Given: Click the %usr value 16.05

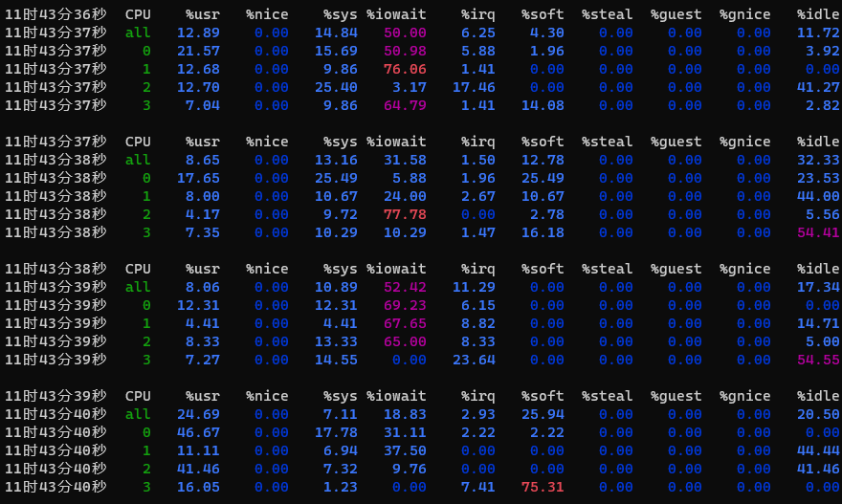Looking at the screenshot, I should 198,487.
